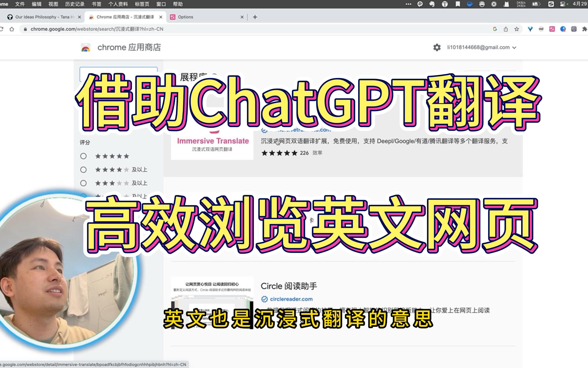Open the 帮助 menu
The height and width of the screenshot is (368, 588).
[178, 4]
